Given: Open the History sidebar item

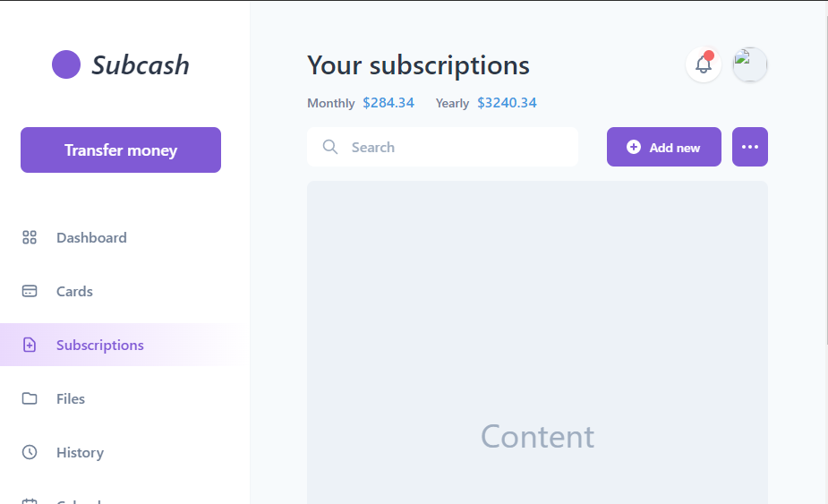Looking at the screenshot, I should click(x=80, y=452).
